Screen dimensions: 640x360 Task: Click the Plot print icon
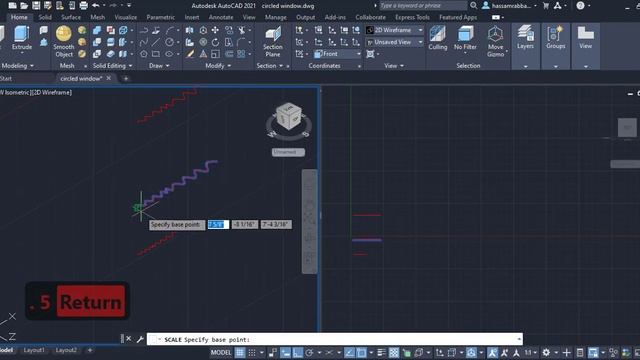pyautogui.click(x=84, y=6)
